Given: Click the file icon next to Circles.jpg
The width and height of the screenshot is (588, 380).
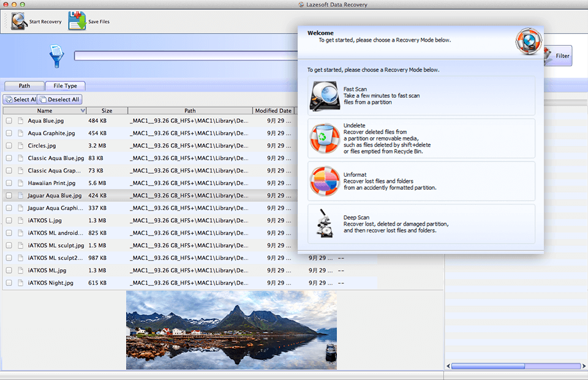Looking at the screenshot, I should 21,146.
